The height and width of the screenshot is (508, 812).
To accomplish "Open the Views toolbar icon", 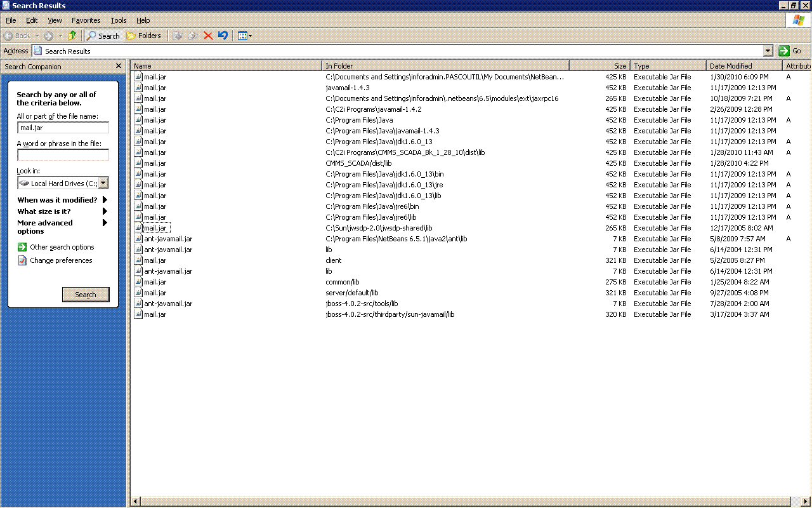I will point(243,36).
